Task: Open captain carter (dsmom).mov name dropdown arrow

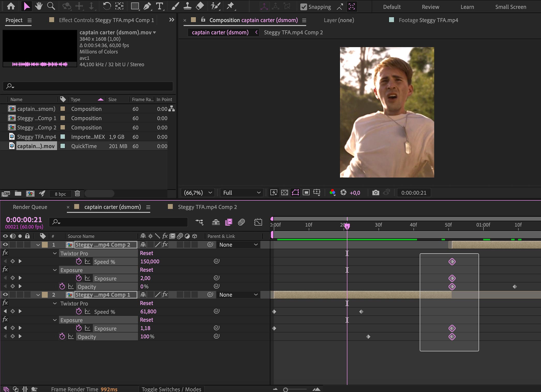Action: click(155, 33)
